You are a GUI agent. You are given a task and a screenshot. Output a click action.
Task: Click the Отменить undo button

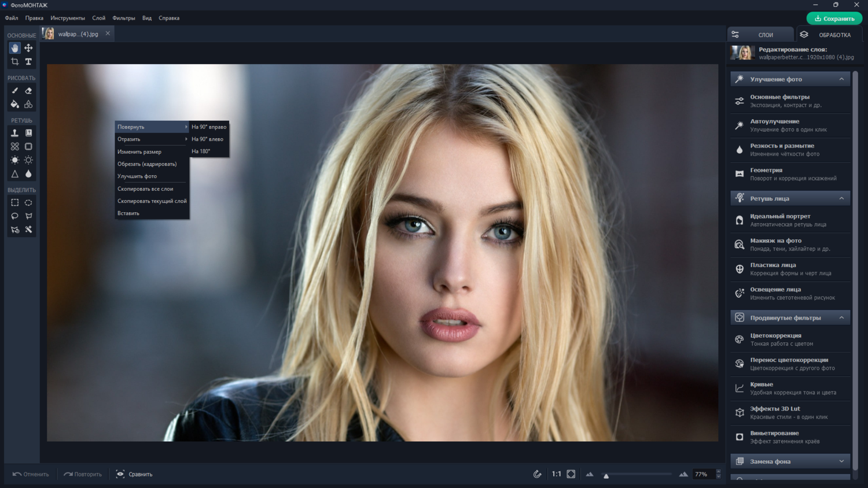31,474
